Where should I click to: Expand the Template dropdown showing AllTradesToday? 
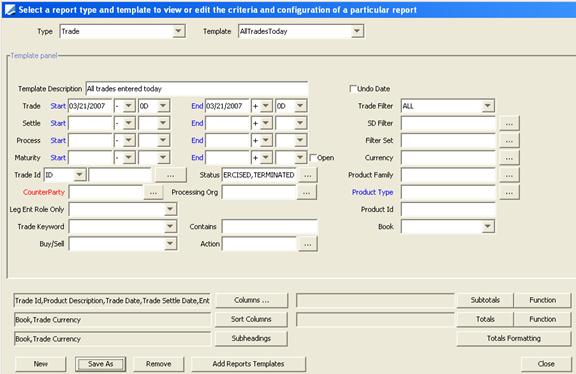(x=357, y=31)
